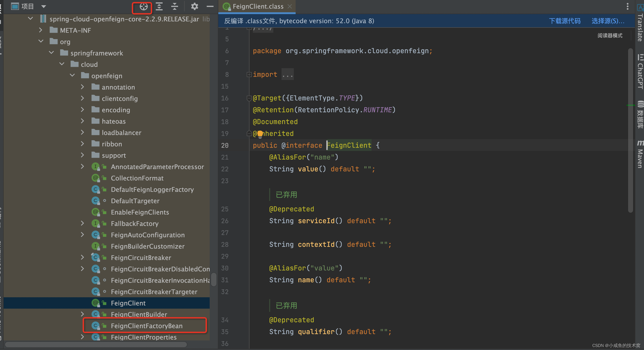Select AnnotatedParameterProcessor interface icon

pyautogui.click(x=96, y=167)
